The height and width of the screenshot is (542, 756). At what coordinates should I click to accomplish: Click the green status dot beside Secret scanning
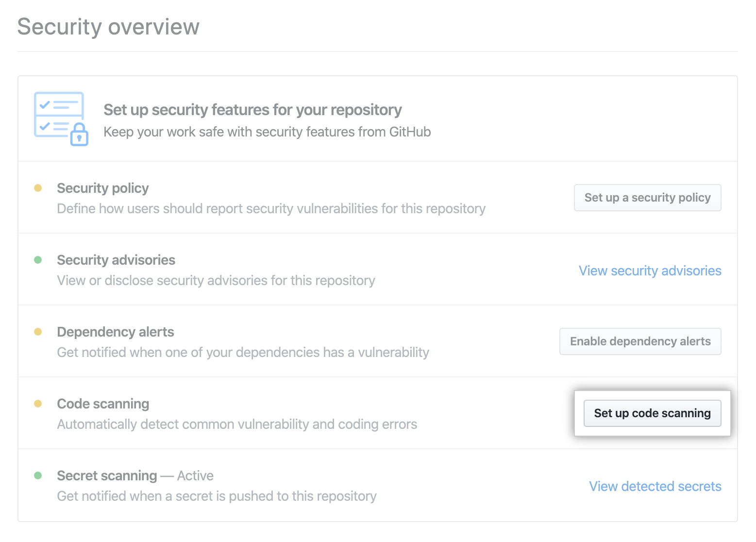click(38, 474)
